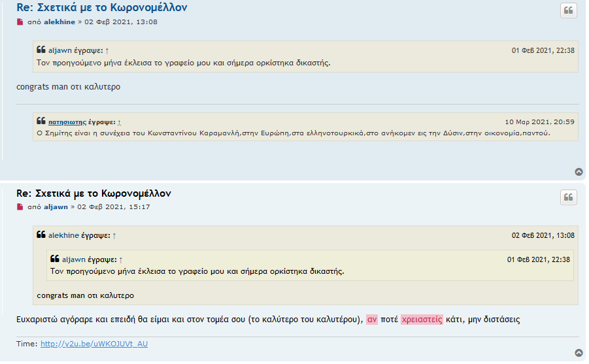
Task: Open post title 'Re: Σχετικά με το Κωρονομέλλον' by aljawn
Action: [x=93, y=193]
